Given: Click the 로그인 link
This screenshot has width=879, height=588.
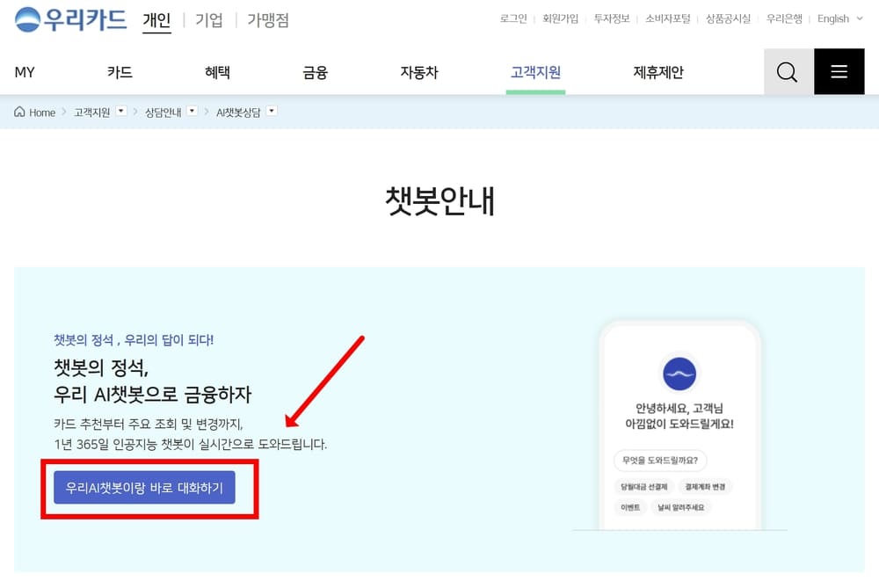Looking at the screenshot, I should (513, 19).
